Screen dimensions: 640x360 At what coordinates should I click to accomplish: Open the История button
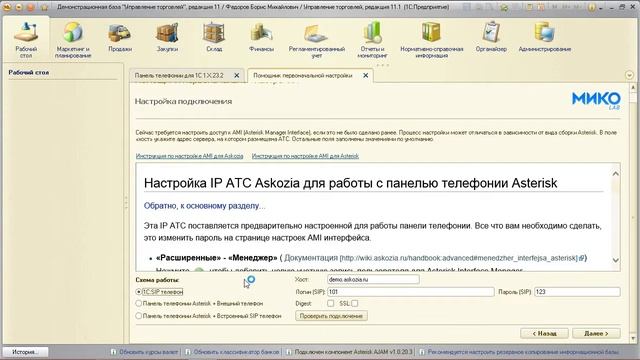(x=25, y=352)
